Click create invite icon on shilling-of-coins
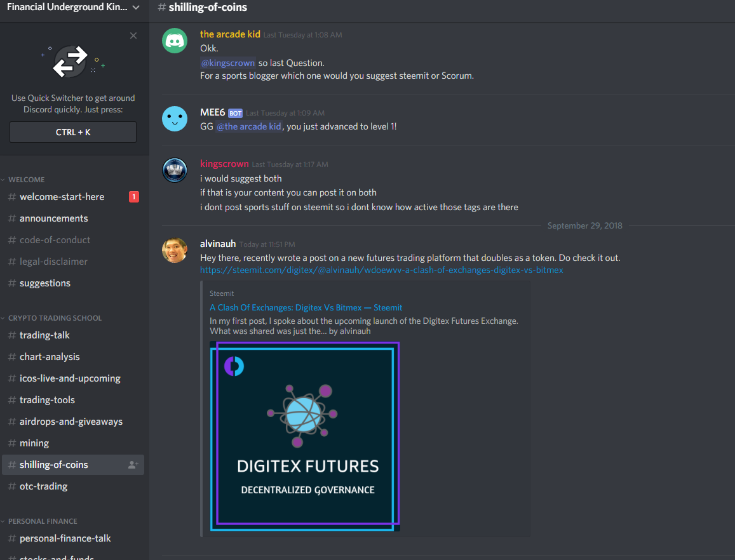Image resolution: width=735 pixels, height=560 pixels. click(x=133, y=465)
